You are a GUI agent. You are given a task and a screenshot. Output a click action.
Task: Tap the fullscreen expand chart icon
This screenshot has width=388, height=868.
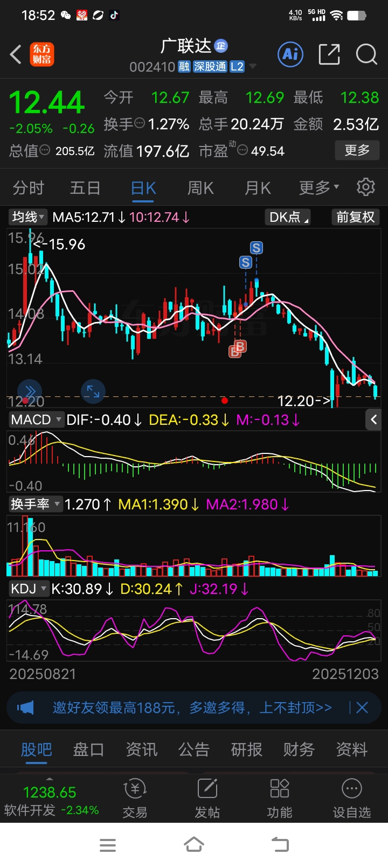point(93,391)
